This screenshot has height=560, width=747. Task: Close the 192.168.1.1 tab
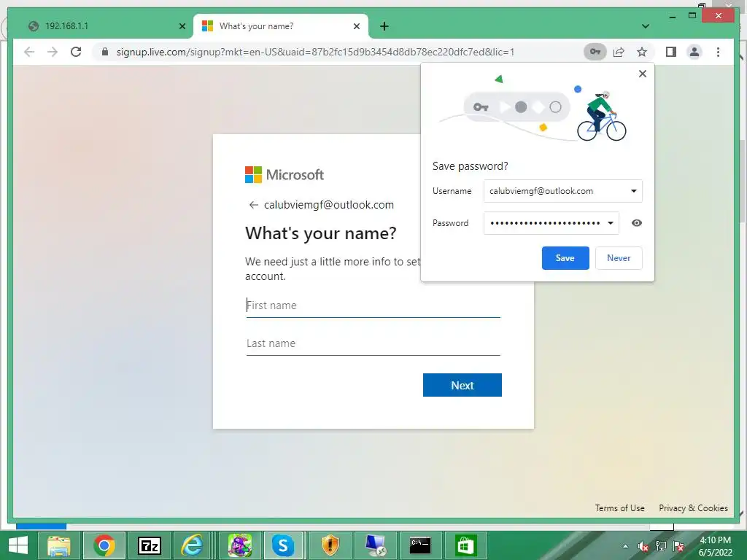182,26
